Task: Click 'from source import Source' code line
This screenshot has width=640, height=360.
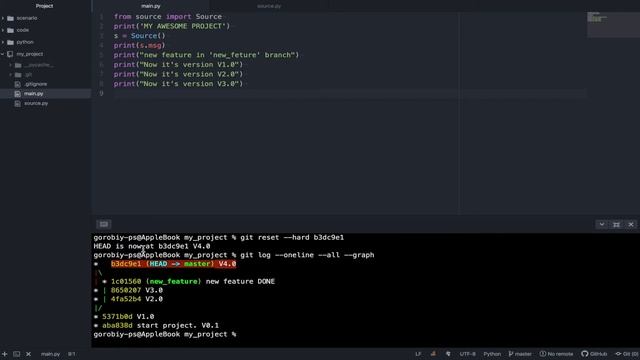Action: tap(168, 17)
